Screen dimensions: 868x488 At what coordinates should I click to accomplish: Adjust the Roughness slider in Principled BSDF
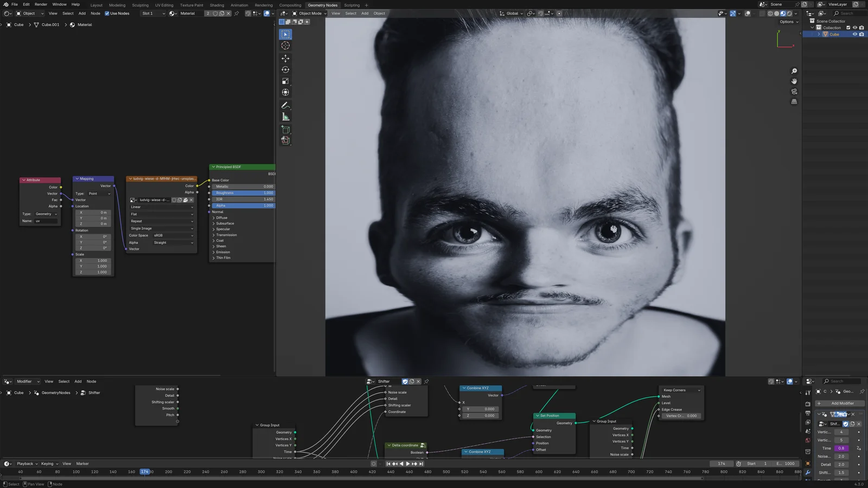pos(243,193)
